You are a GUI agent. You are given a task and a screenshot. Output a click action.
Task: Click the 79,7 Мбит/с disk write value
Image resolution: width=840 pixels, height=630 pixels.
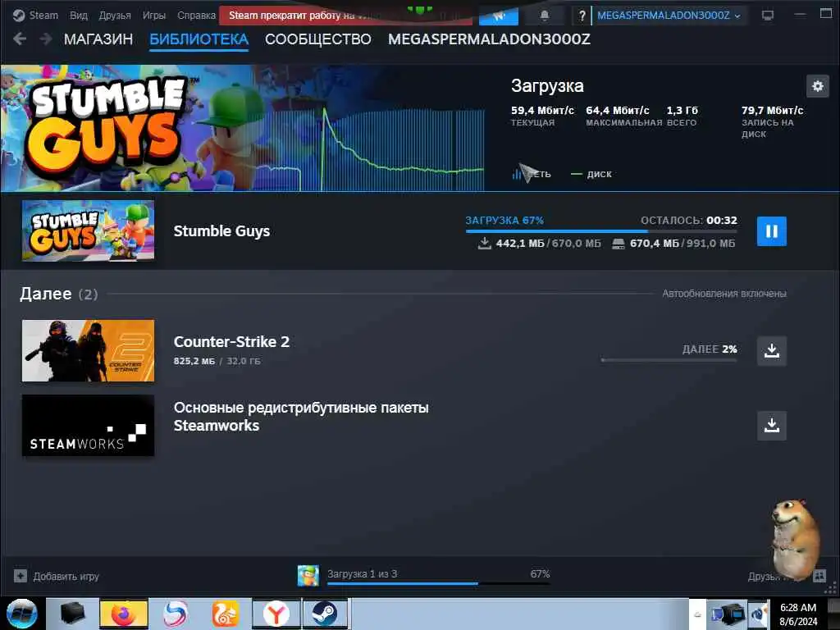click(773, 111)
